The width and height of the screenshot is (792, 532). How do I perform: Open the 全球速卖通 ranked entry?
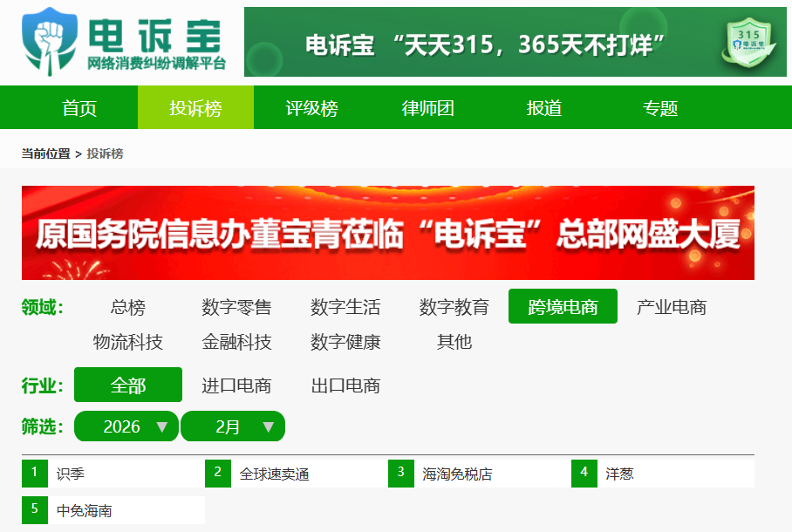pos(274,474)
